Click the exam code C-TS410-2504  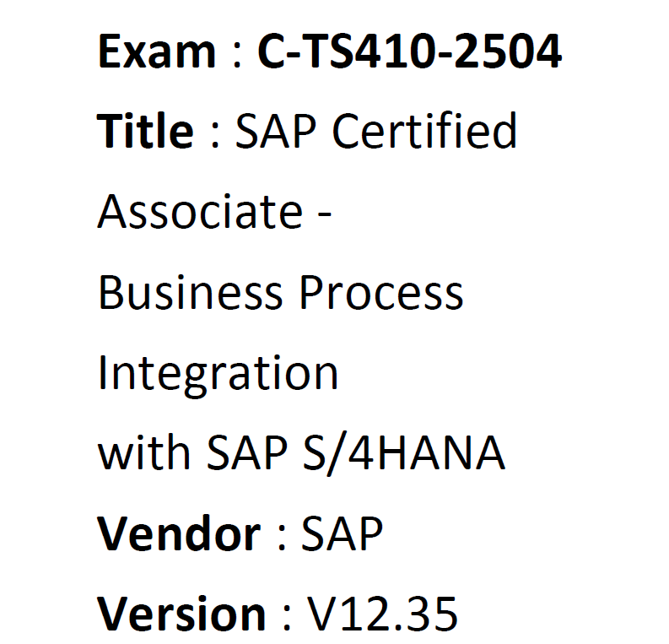pyautogui.click(x=409, y=52)
